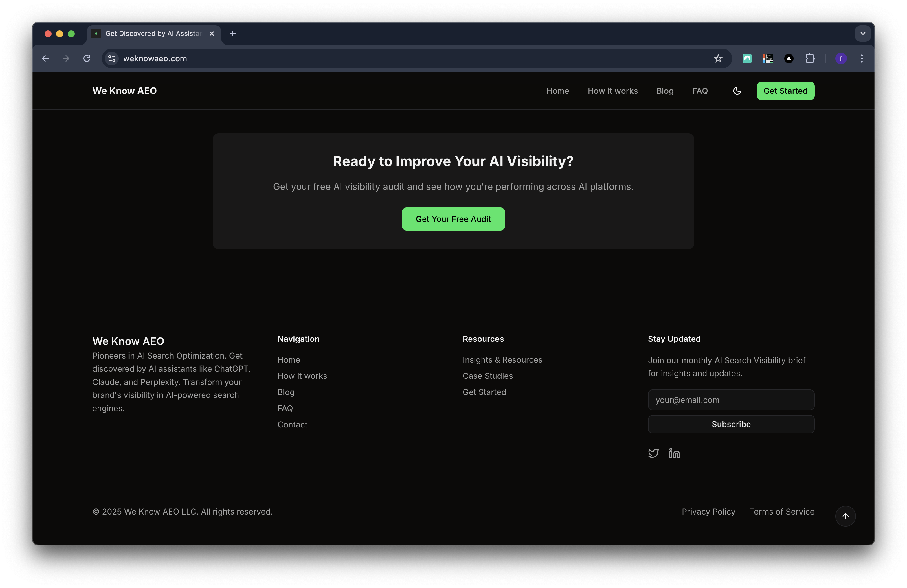Viewport: 907px width, 588px height.
Task: Open the Blog header nav item
Action: pos(665,91)
